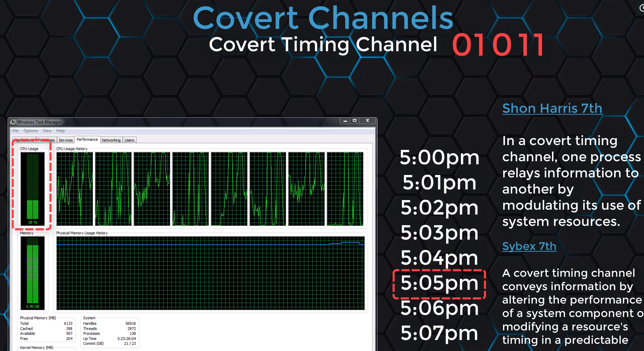Image resolution: width=644 pixels, height=351 pixels.
Task: Switch to the Performance tab
Action: tap(87, 140)
